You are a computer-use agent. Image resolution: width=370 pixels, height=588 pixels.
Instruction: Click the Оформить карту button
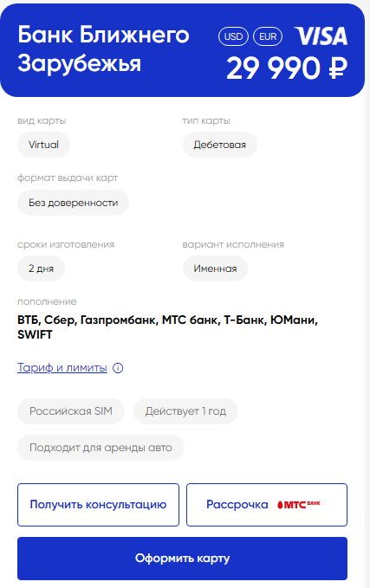click(182, 559)
